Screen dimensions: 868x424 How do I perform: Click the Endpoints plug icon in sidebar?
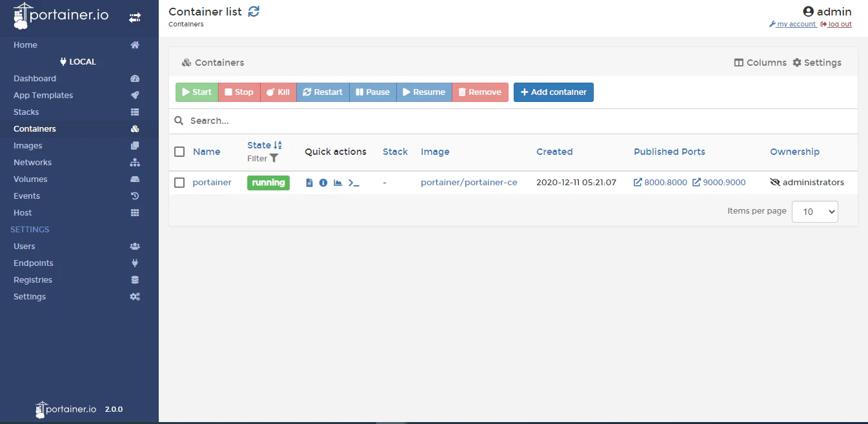click(x=135, y=263)
